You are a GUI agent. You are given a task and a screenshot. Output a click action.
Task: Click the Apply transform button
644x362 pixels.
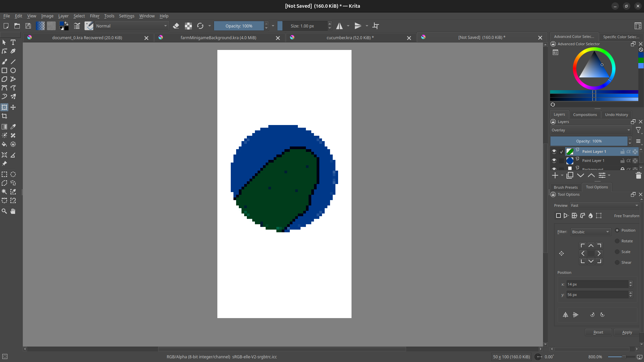coord(627,332)
